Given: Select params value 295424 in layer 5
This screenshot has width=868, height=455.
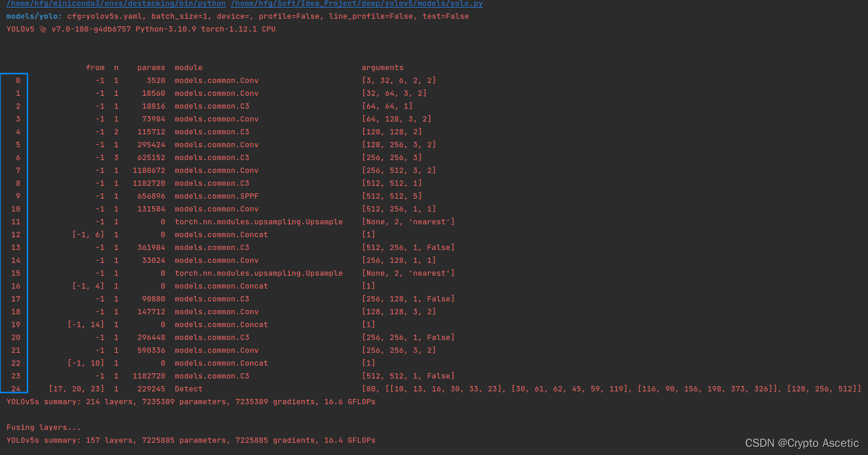Looking at the screenshot, I should (151, 145).
